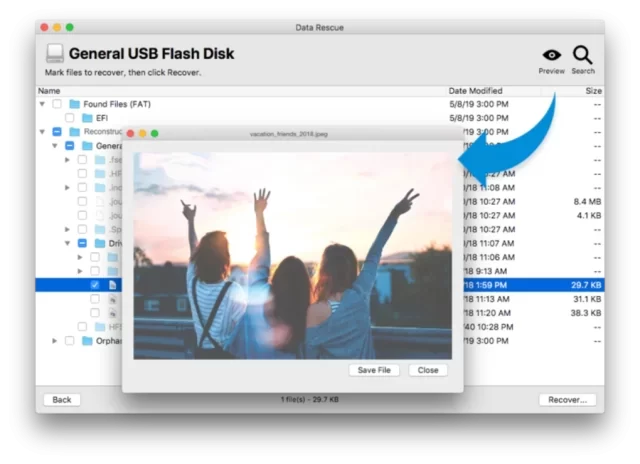Image resolution: width=640 pixels, height=464 pixels.
Task: Click the Recover... button
Action: coord(567,400)
